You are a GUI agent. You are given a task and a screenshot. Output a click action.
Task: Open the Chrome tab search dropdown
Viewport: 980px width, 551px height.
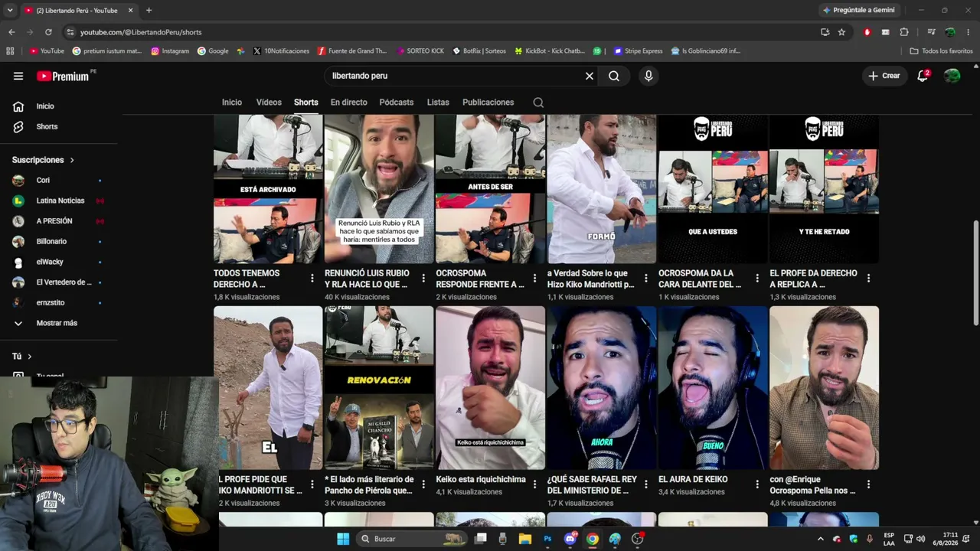click(10, 10)
